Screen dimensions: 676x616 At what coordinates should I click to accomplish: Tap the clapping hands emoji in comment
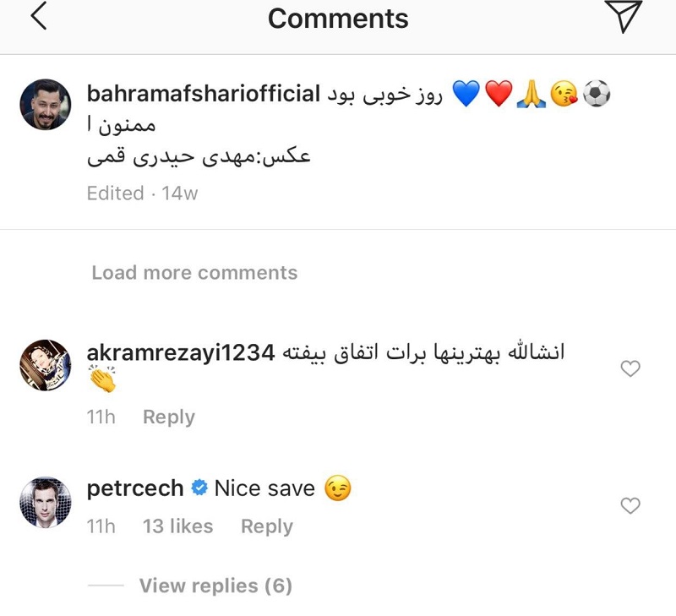(x=102, y=381)
